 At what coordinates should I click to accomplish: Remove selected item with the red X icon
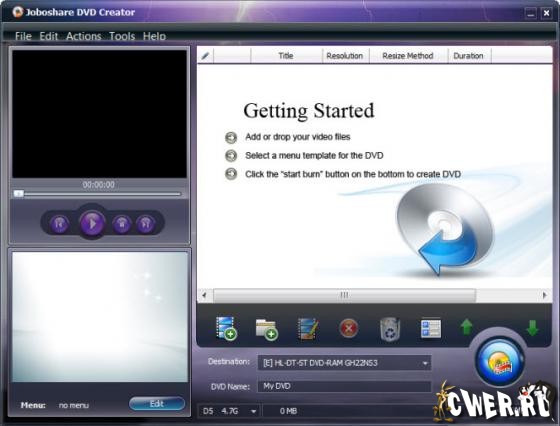349,328
